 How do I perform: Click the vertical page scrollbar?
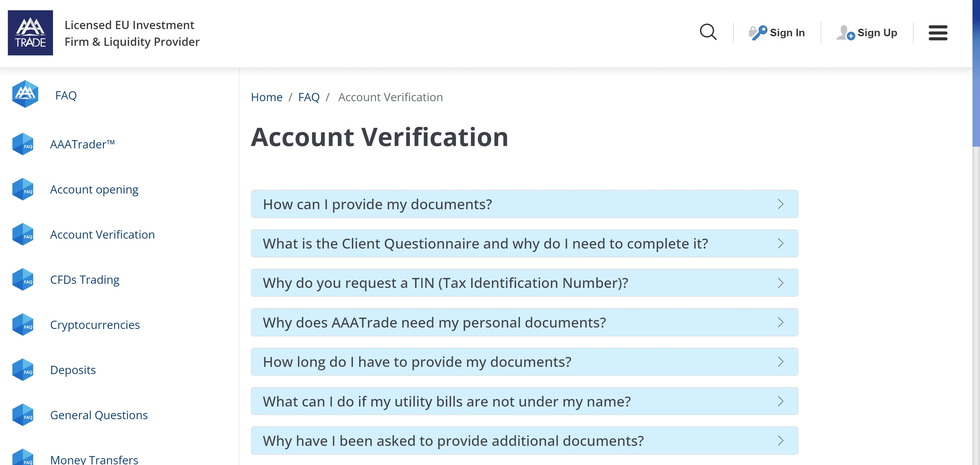(976, 232)
